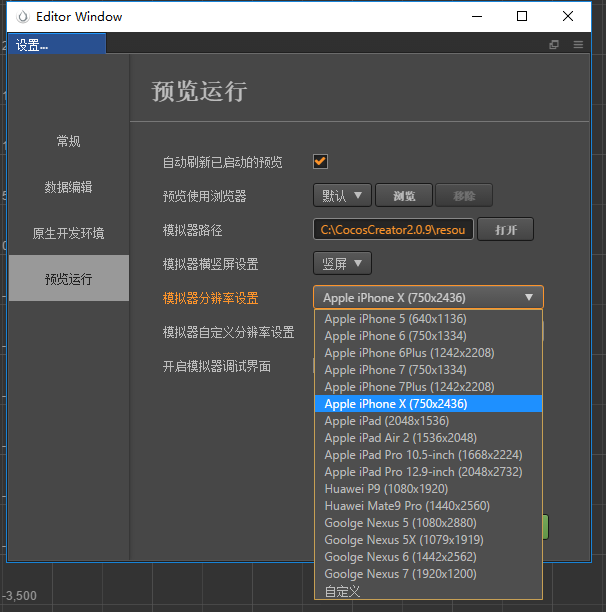Open the 原生开发环境 settings section
Screen dimensions: 606x612
coord(69,233)
